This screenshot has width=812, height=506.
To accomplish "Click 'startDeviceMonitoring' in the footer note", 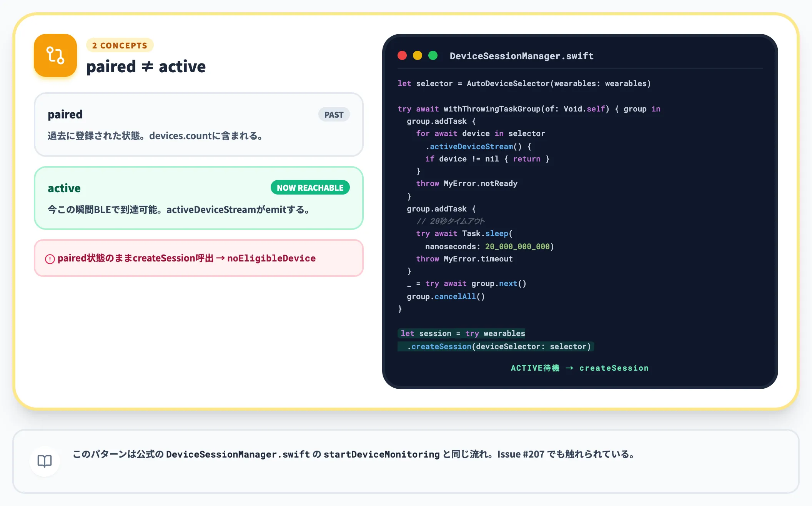I will [381, 454].
